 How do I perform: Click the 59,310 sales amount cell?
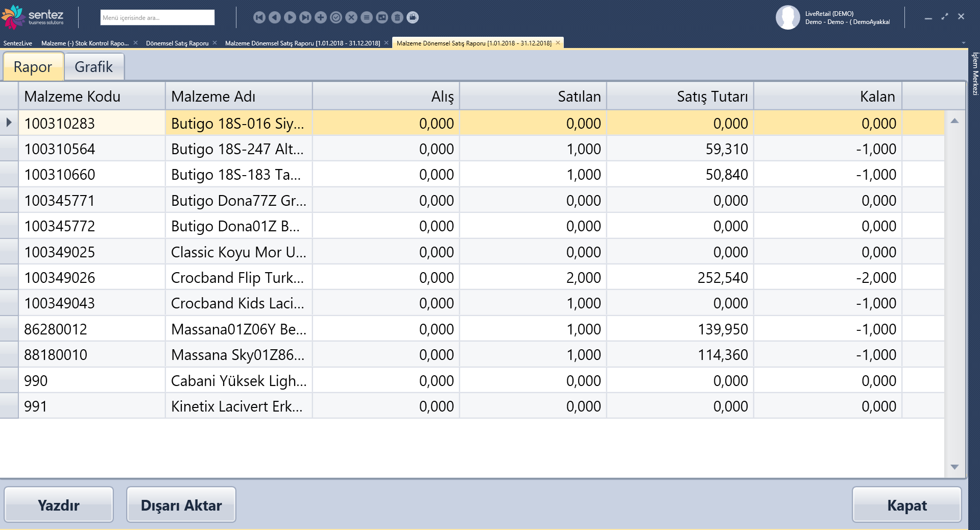coord(680,149)
